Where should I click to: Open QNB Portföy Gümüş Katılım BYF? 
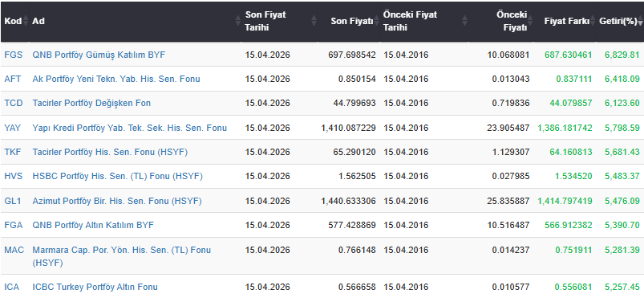click(99, 55)
